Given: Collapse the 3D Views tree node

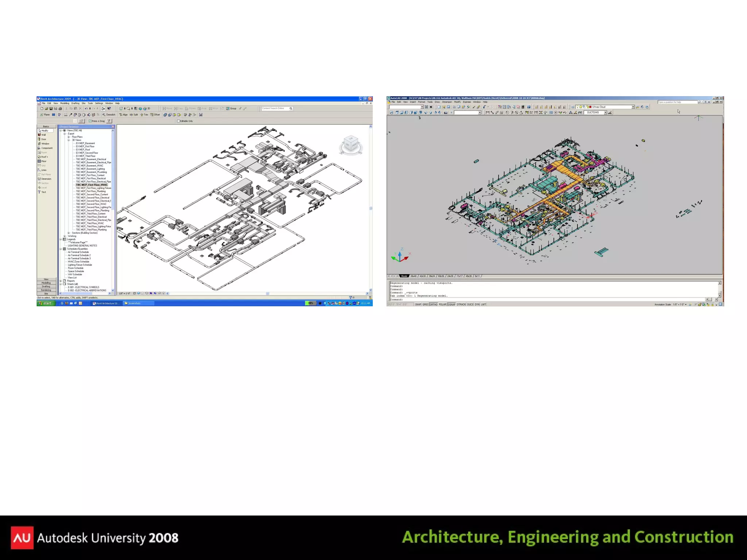Looking at the screenshot, I should (69, 140).
